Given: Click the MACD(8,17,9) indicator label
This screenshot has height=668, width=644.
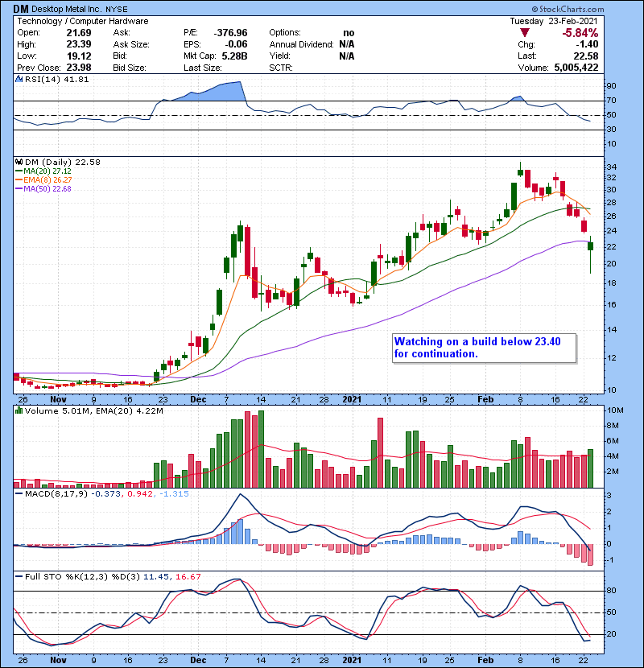Looking at the screenshot, I should pos(56,494).
